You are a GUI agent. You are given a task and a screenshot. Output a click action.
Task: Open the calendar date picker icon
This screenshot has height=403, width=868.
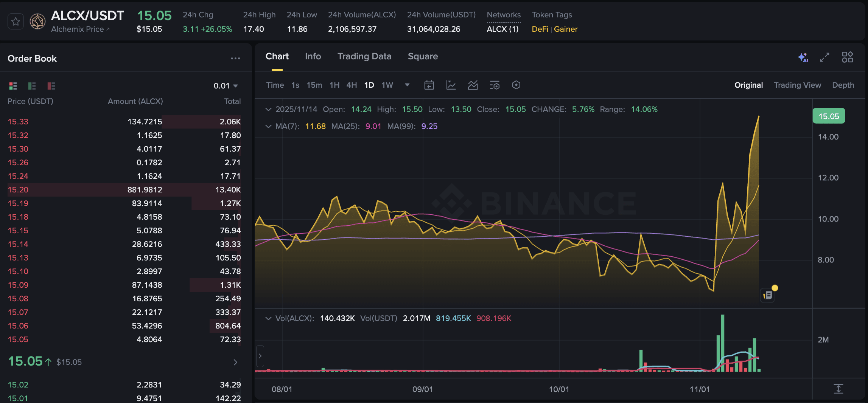(x=429, y=85)
